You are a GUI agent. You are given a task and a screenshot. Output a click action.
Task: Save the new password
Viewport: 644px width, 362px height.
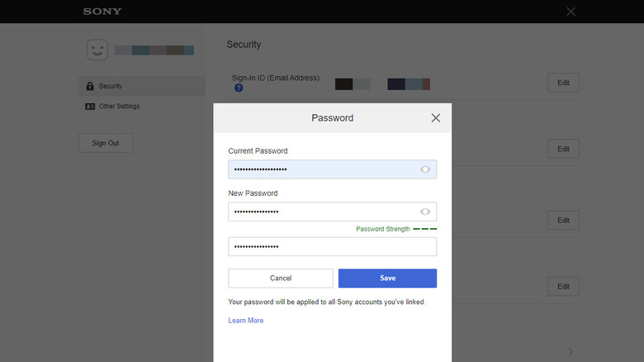pos(387,279)
